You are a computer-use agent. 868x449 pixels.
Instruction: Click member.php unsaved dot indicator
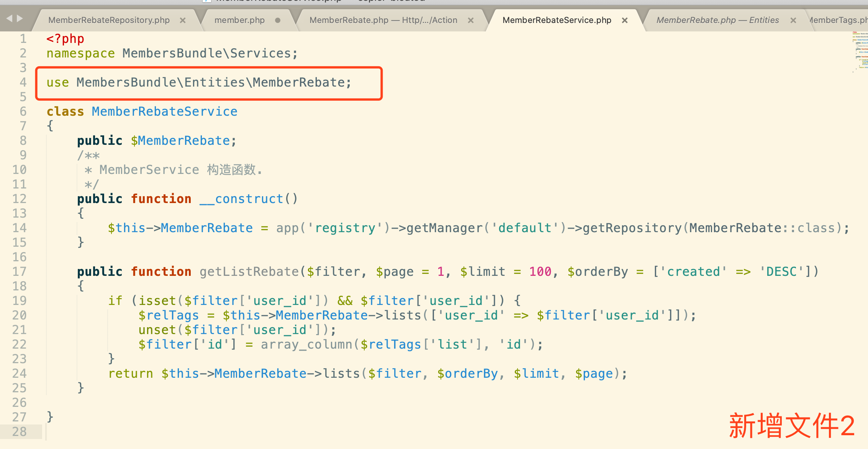coord(278,20)
